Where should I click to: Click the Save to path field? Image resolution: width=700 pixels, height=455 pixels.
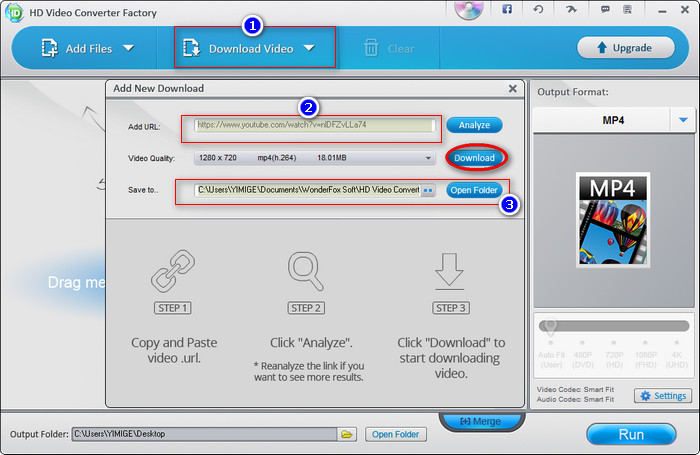tap(308, 190)
